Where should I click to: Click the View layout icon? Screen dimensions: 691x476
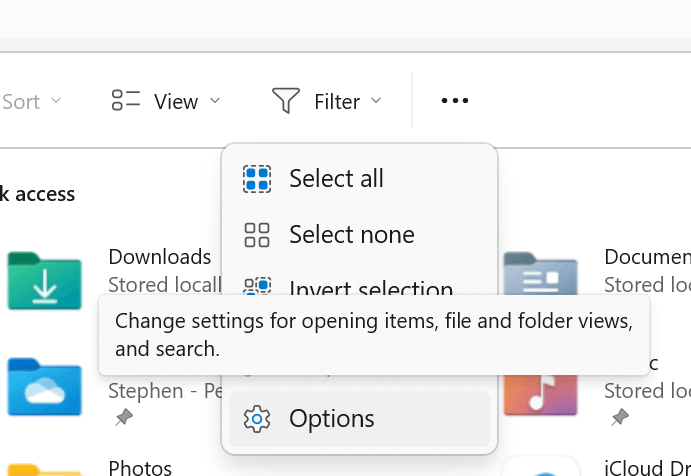click(126, 101)
